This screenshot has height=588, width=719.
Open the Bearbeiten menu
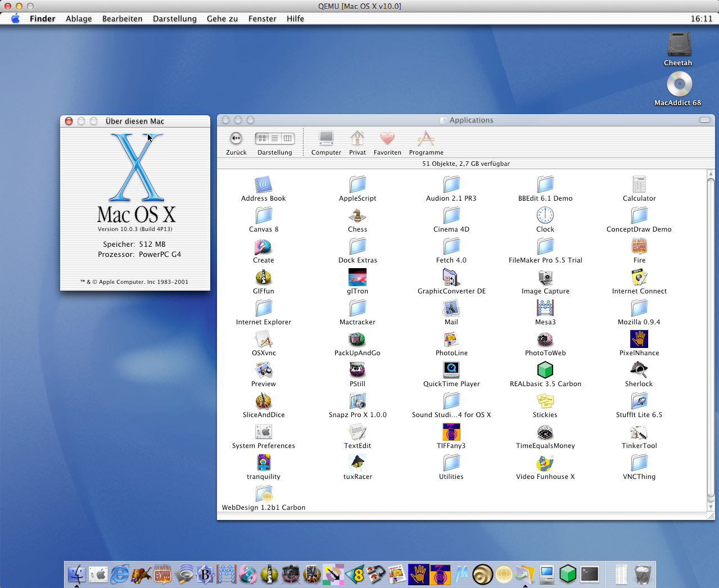(123, 19)
